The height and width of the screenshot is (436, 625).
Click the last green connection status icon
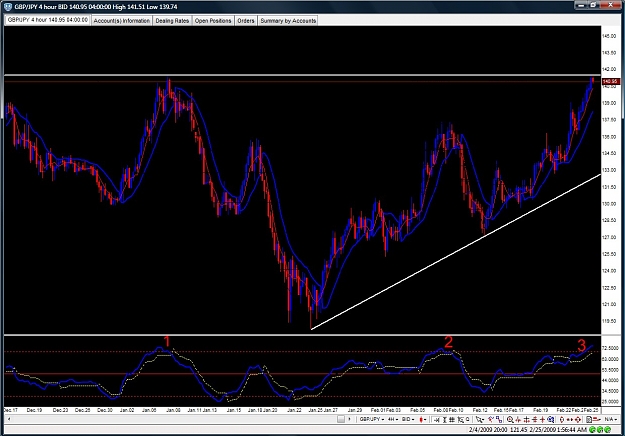pyautogui.click(x=607, y=430)
